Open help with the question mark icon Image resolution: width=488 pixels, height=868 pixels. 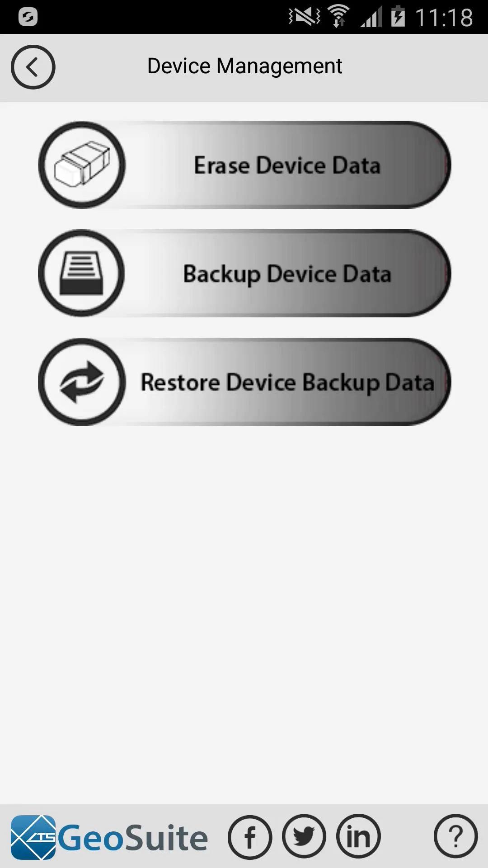(x=455, y=837)
